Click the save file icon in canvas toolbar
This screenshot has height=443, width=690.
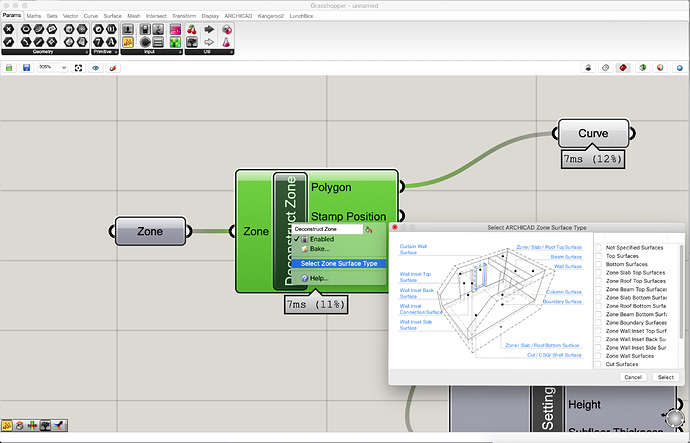(x=26, y=68)
